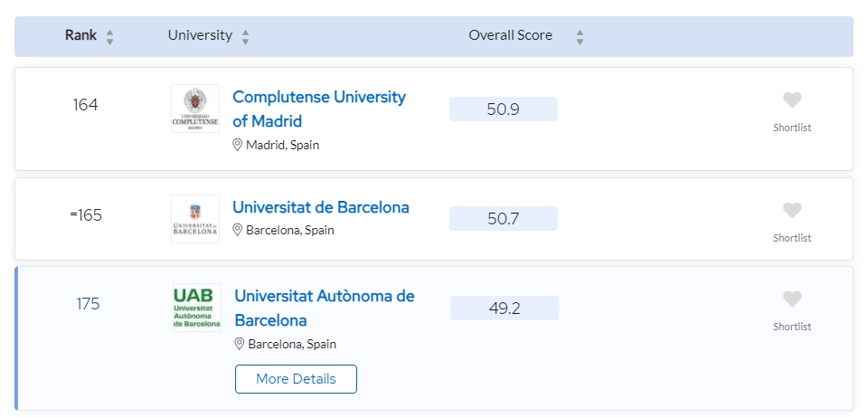
Task: Sort by Overall Score arrows
Action: pyautogui.click(x=580, y=37)
